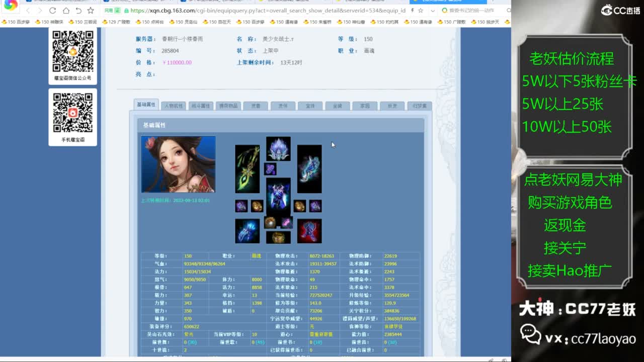Image resolution: width=644 pixels, height=362 pixels.
Task: Inspect the blue armor equipment icon
Action: coord(278,197)
